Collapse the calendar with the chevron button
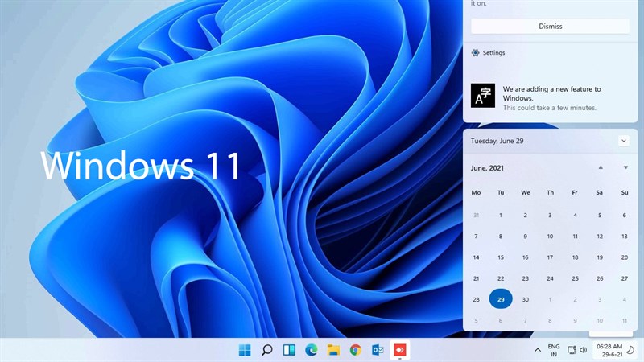This screenshot has height=362, width=644. [x=624, y=141]
